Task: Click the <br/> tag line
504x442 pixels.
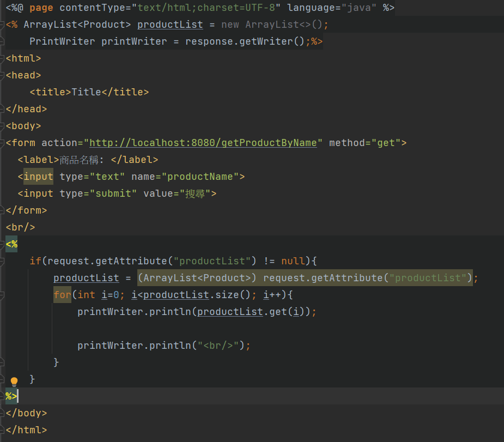Action: (x=20, y=227)
